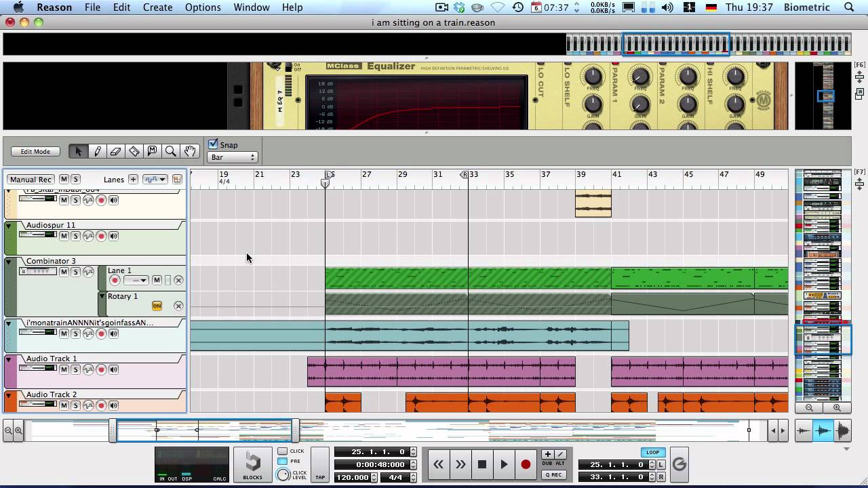Delete the Rotary 1 lane X icon

coord(178,306)
